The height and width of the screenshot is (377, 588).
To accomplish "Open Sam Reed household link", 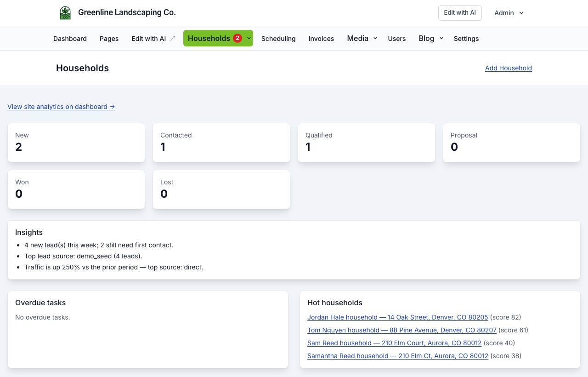I will pos(394,343).
